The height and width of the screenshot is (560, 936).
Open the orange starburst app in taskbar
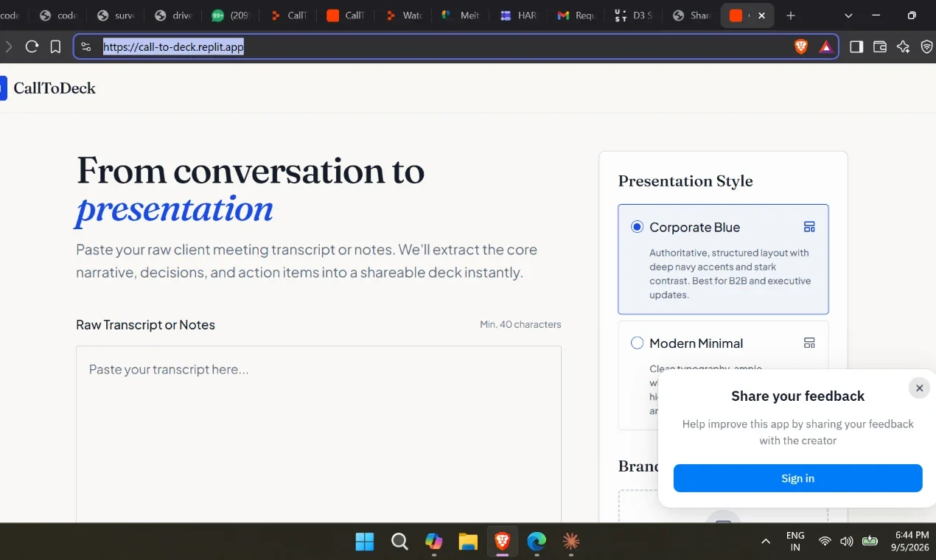pyautogui.click(x=570, y=542)
